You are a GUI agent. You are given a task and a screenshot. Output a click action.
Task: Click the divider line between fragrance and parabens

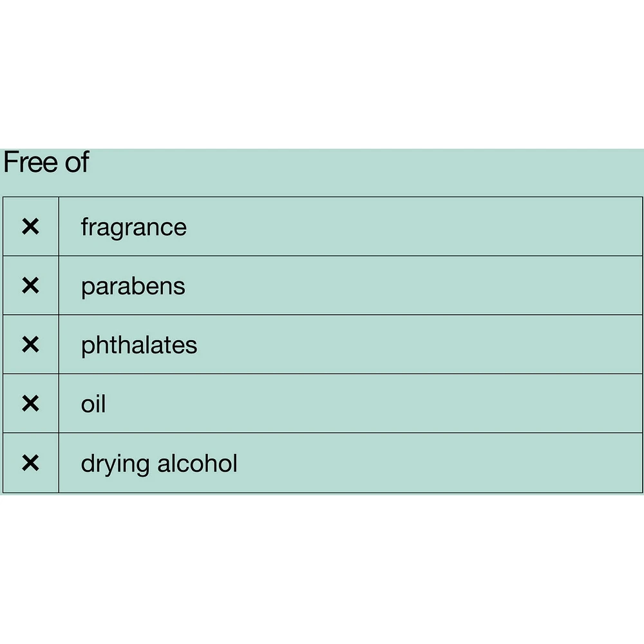[x=351, y=256]
